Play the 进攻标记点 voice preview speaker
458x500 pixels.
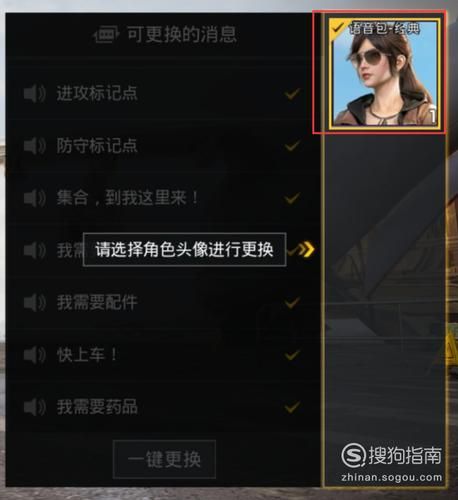pyautogui.click(x=35, y=94)
